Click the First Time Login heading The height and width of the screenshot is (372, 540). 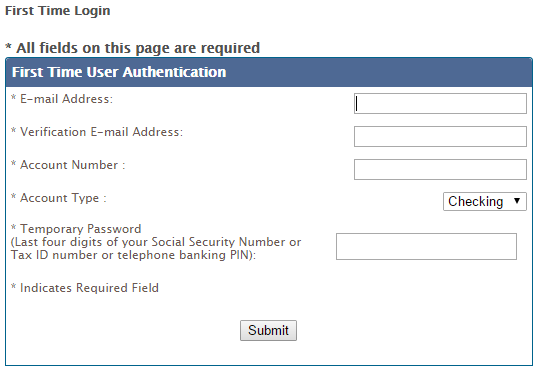point(58,11)
